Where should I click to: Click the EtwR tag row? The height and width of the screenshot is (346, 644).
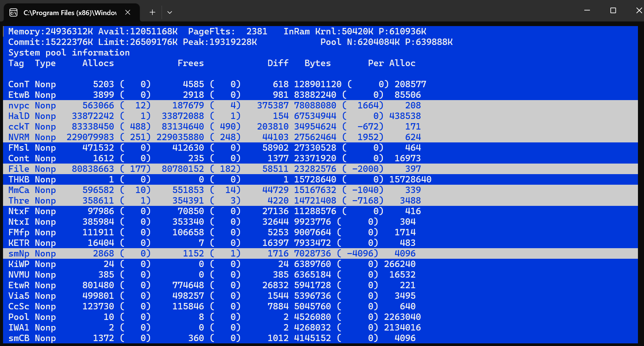click(320, 285)
